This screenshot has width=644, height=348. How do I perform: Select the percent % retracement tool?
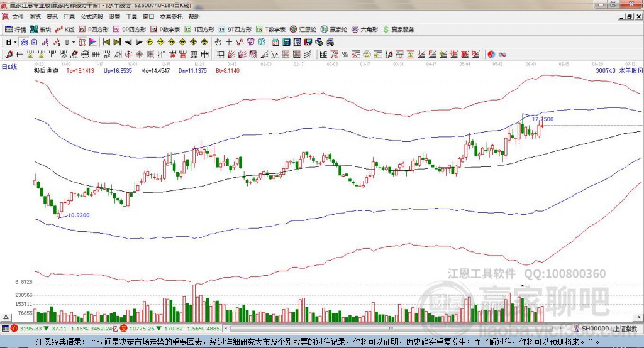[345, 54]
